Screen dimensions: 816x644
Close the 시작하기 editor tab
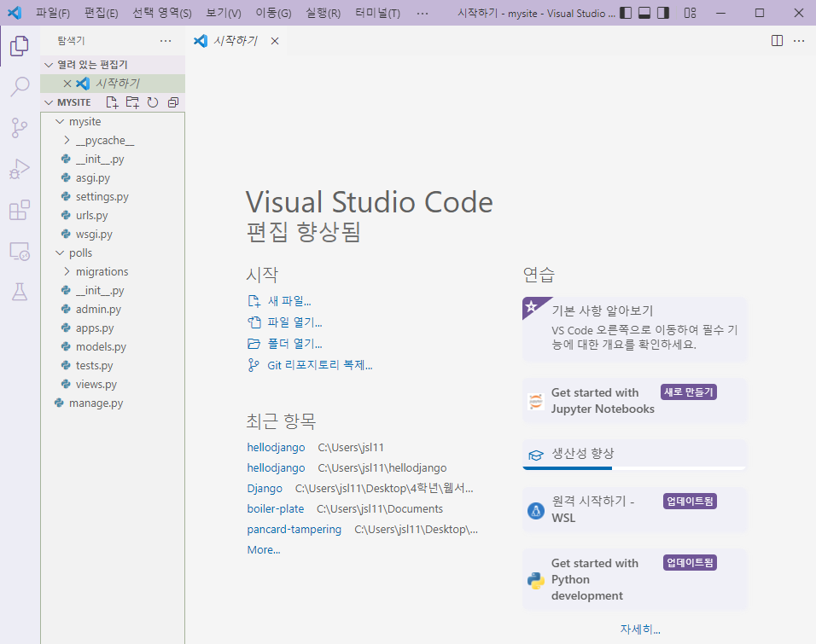[275, 41]
